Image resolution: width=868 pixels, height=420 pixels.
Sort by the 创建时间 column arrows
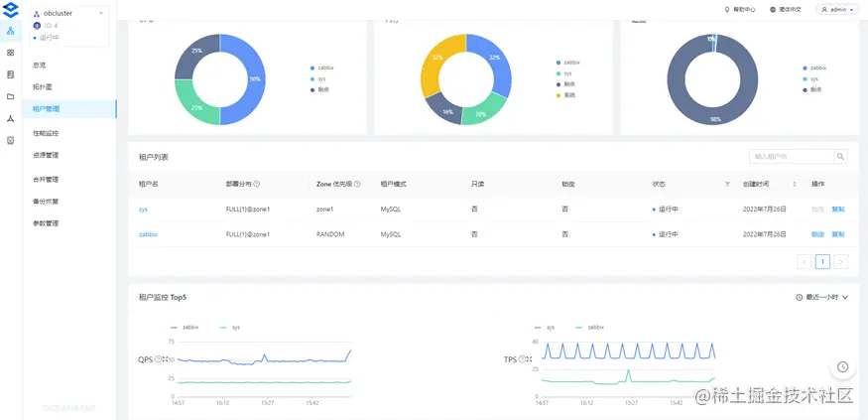click(x=795, y=184)
